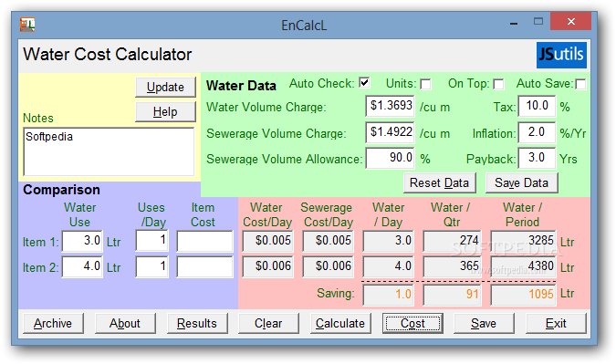Edit Item 1 Uses/Day field
Screen dimensions: 616x364
pyautogui.click(x=152, y=241)
